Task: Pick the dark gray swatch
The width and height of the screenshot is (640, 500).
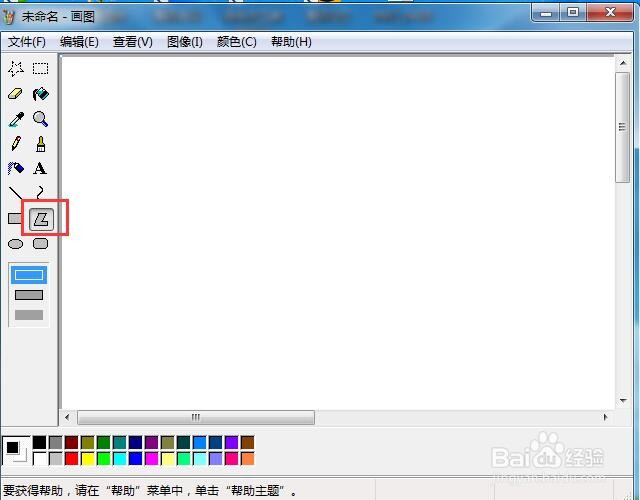Action: [56, 442]
